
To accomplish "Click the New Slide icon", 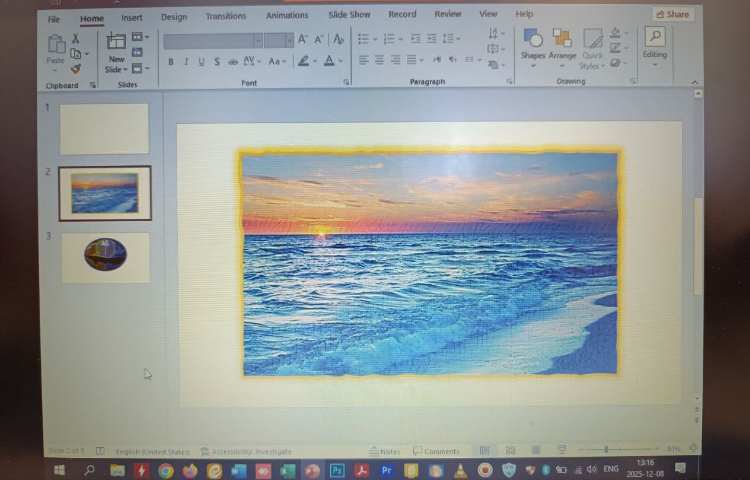I will pyautogui.click(x=116, y=43).
